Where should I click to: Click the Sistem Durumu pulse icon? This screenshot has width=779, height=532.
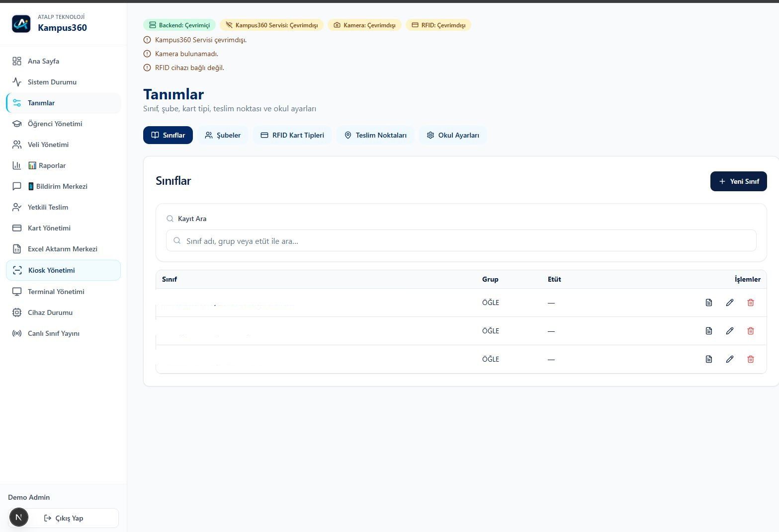click(x=17, y=82)
